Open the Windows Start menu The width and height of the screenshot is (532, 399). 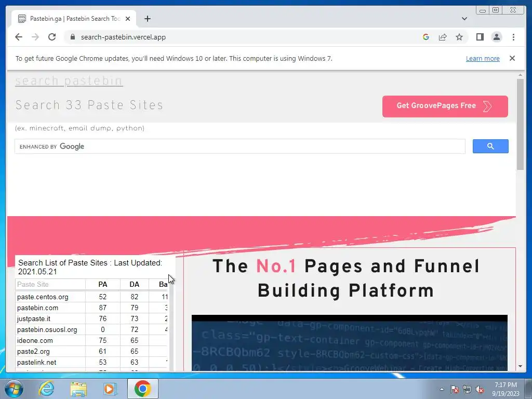coord(14,389)
